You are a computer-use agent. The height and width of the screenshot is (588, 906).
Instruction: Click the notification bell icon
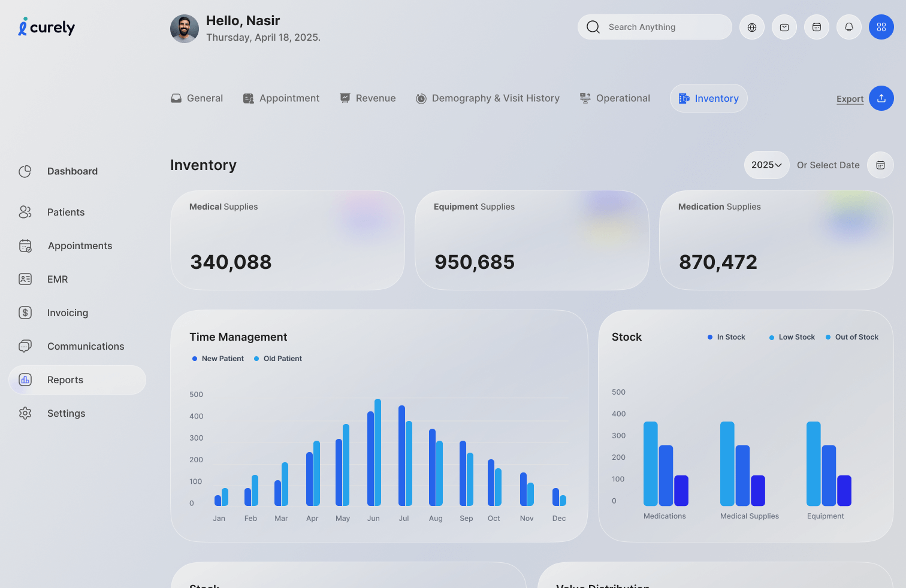[x=849, y=27]
